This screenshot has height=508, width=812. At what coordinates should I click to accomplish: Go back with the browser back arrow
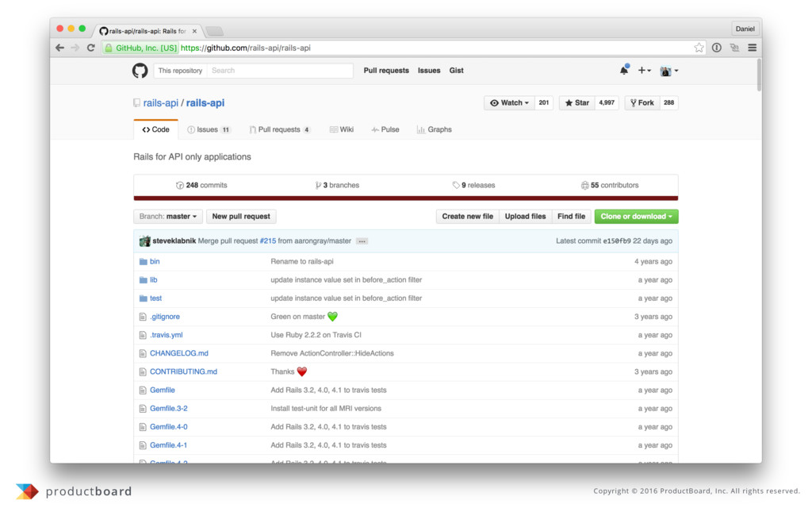[60, 48]
